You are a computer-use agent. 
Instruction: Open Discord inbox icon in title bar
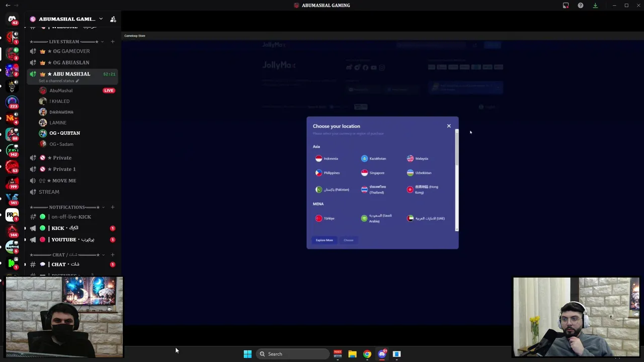pos(566,6)
